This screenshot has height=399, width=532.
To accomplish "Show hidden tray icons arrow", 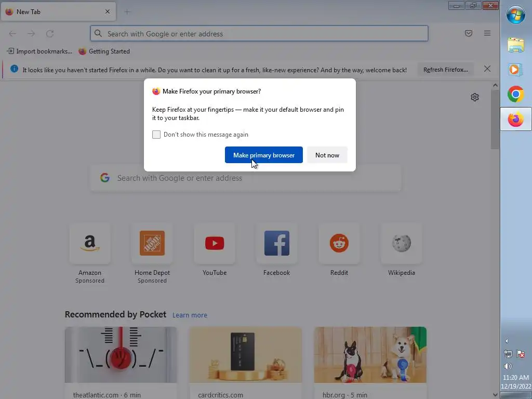I will coord(507,341).
